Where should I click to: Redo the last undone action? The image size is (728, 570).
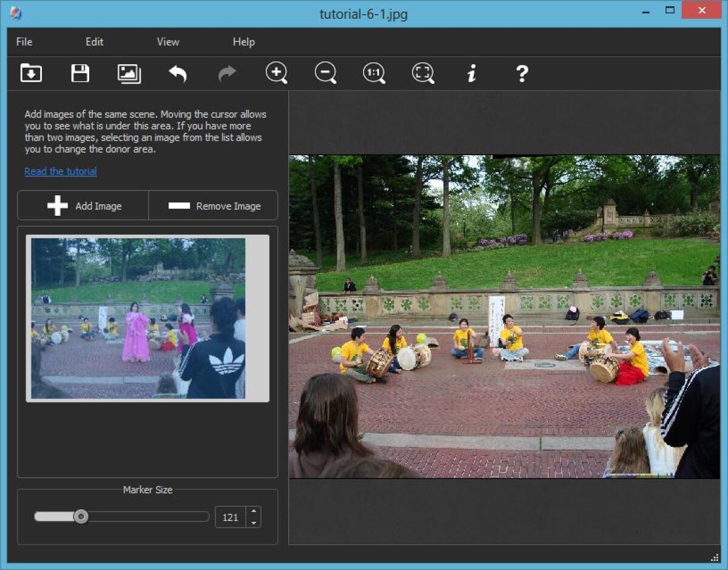click(226, 73)
